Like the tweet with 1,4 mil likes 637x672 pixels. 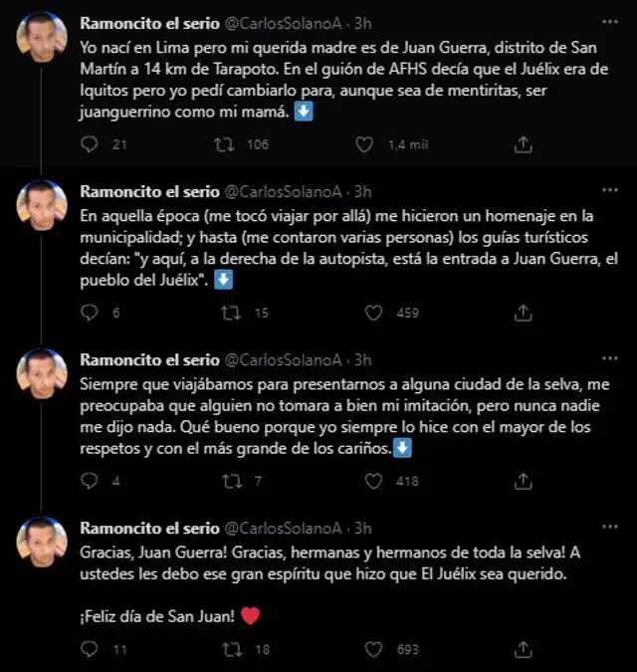[373, 144]
